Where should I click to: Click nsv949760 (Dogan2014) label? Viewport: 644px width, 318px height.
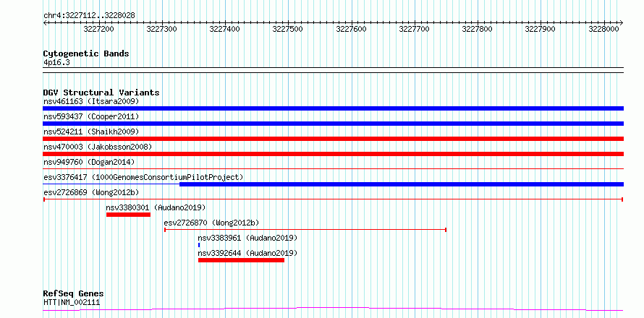[89, 162]
